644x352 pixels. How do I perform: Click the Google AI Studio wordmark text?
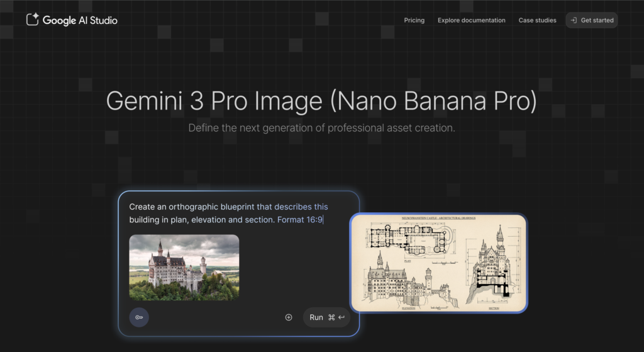point(80,20)
